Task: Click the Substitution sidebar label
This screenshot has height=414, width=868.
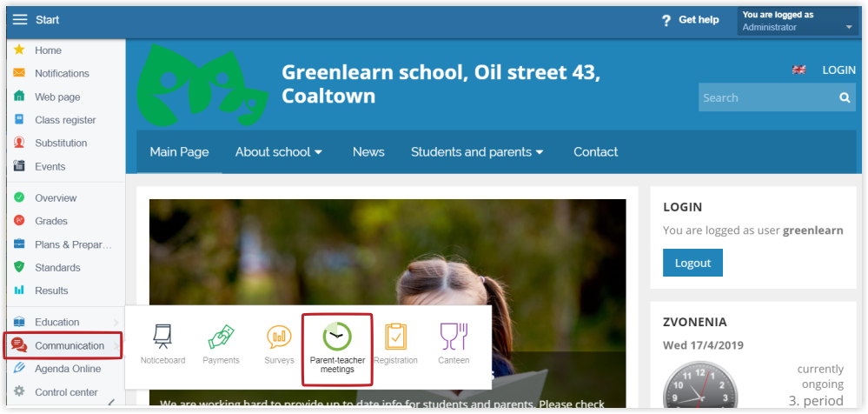Action: pyautogui.click(x=61, y=143)
